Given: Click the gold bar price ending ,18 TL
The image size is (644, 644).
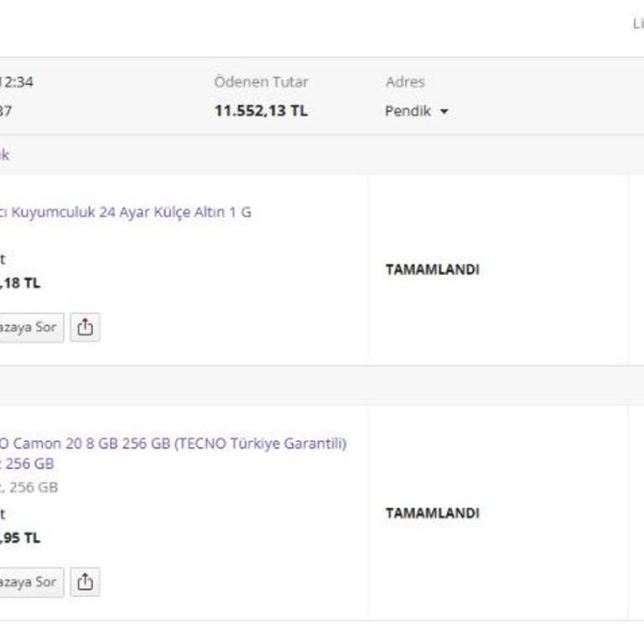Looking at the screenshot, I should click(x=20, y=283).
